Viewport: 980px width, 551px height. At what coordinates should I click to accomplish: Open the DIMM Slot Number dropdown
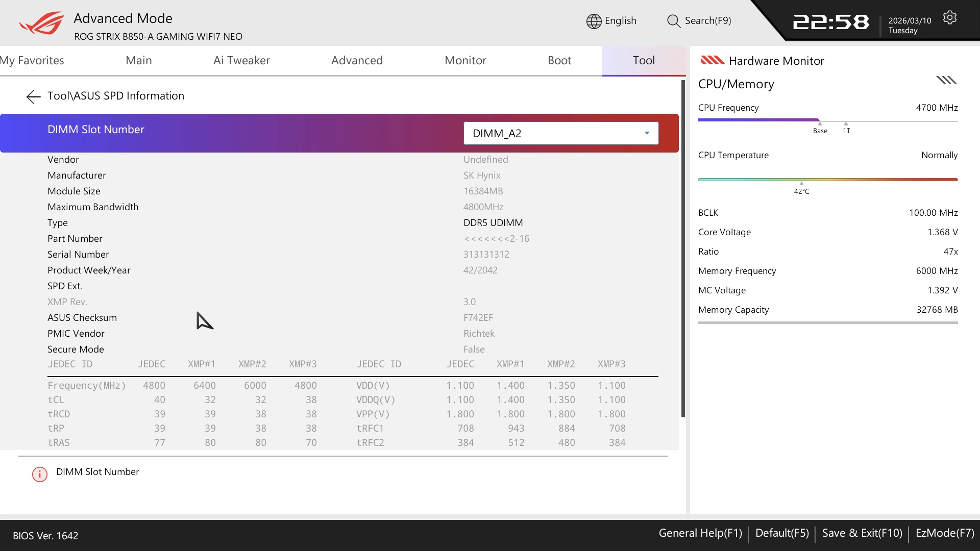[x=560, y=133]
